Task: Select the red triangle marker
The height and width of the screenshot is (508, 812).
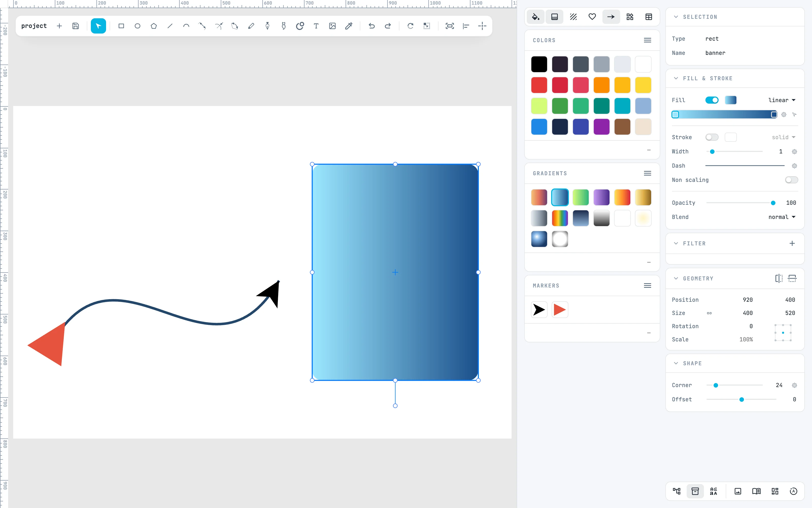Action: click(560, 309)
